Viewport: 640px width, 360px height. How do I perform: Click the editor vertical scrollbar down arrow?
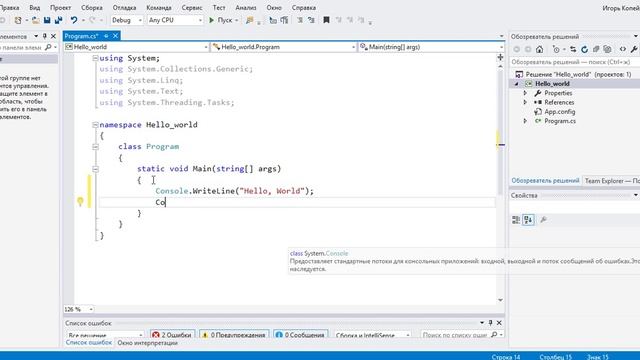pos(500,300)
